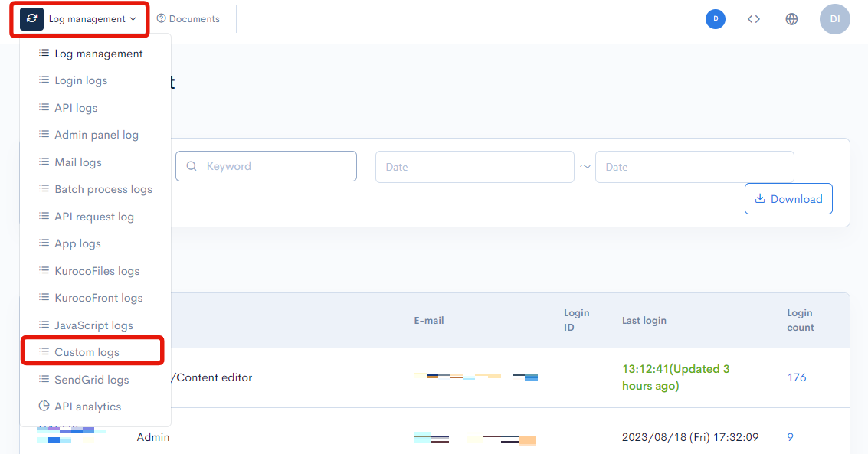
Task: Click the blue D notification icon
Action: click(x=715, y=18)
